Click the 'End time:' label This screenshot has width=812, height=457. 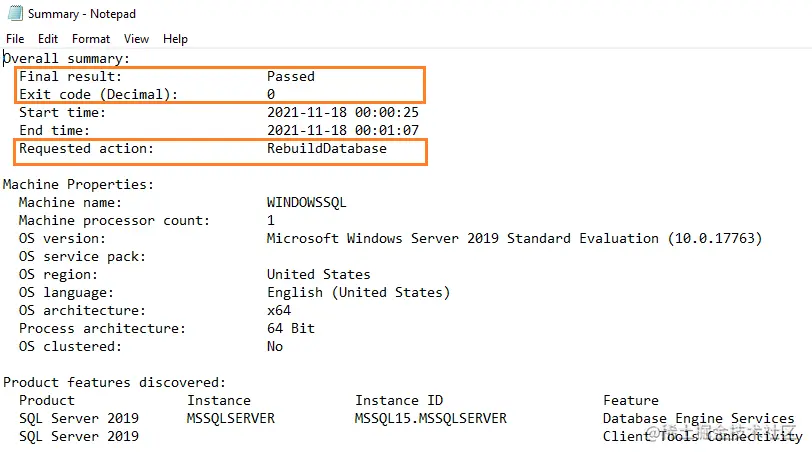54,131
